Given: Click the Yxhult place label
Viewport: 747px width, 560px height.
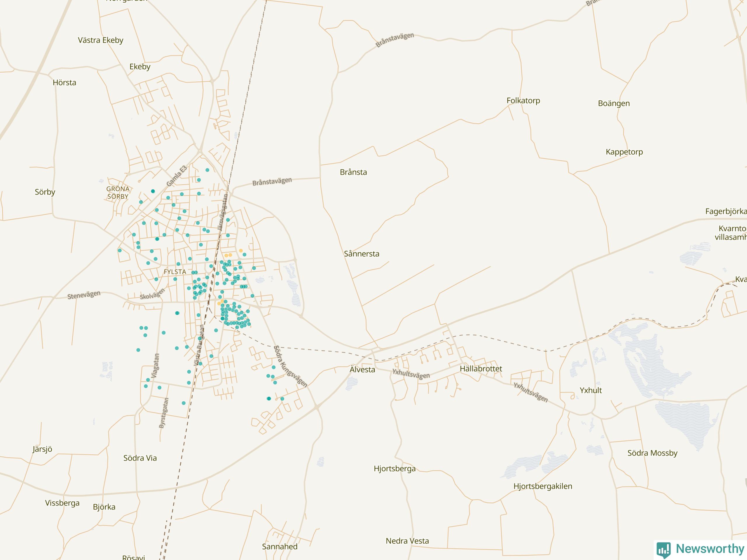Looking at the screenshot, I should (x=591, y=390).
